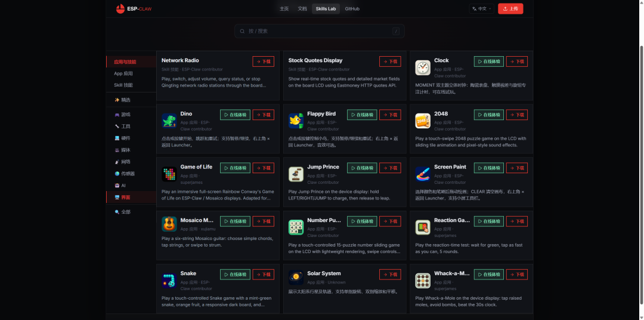Open the Game of Life app icon
This screenshot has height=320, width=644.
tap(169, 174)
